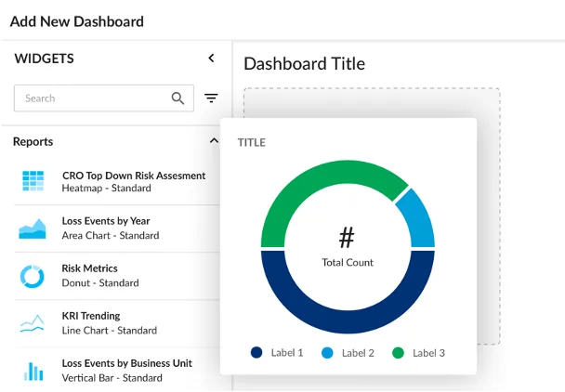Click the magnifier icon in the search box
The width and height of the screenshot is (565, 392).
point(177,98)
